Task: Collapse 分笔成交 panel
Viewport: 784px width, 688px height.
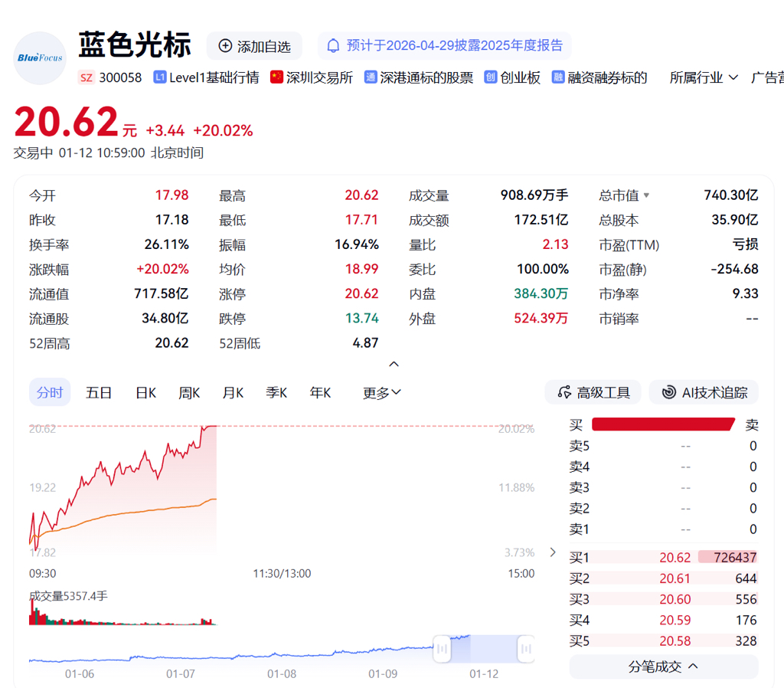Action: click(x=664, y=667)
